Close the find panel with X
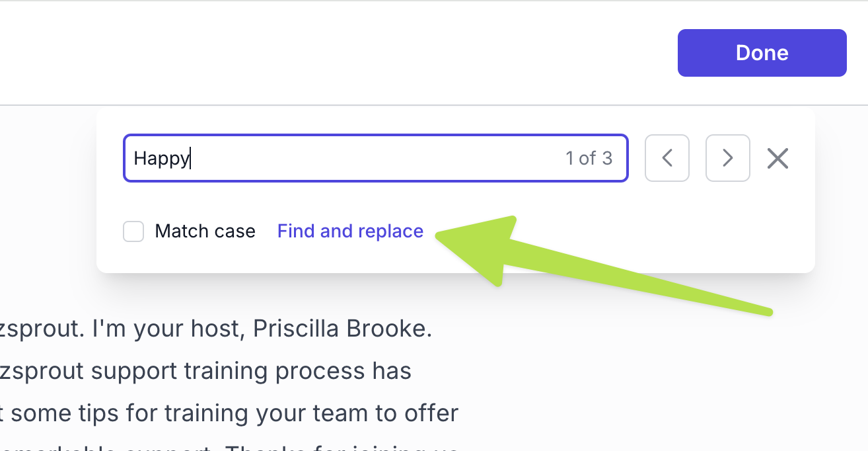 point(778,158)
